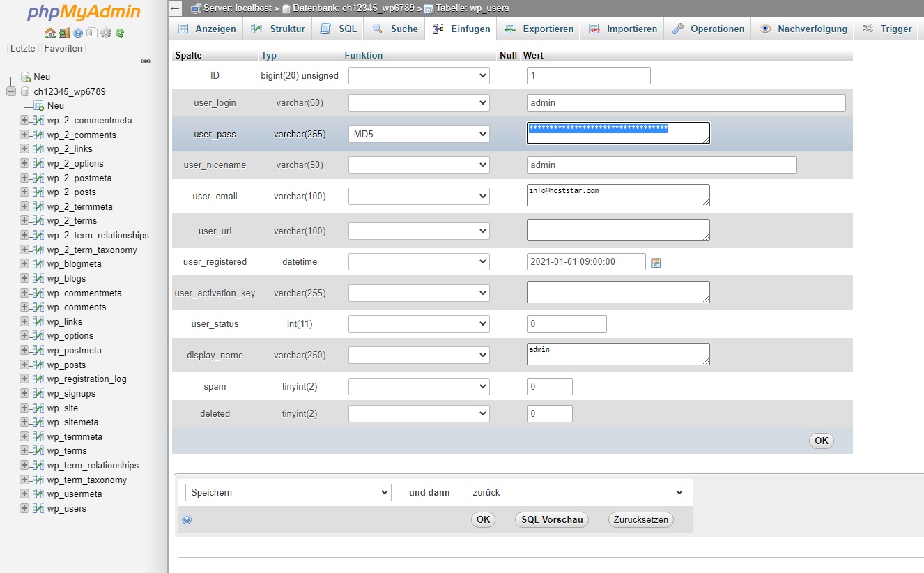Image resolution: width=924 pixels, height=573 pixels.
Task: Open the Exportieren tab
Action: point(539,29)
